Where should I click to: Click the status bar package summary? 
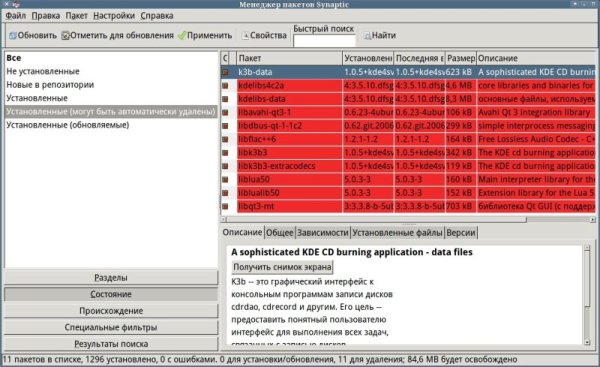coord(260,359)
